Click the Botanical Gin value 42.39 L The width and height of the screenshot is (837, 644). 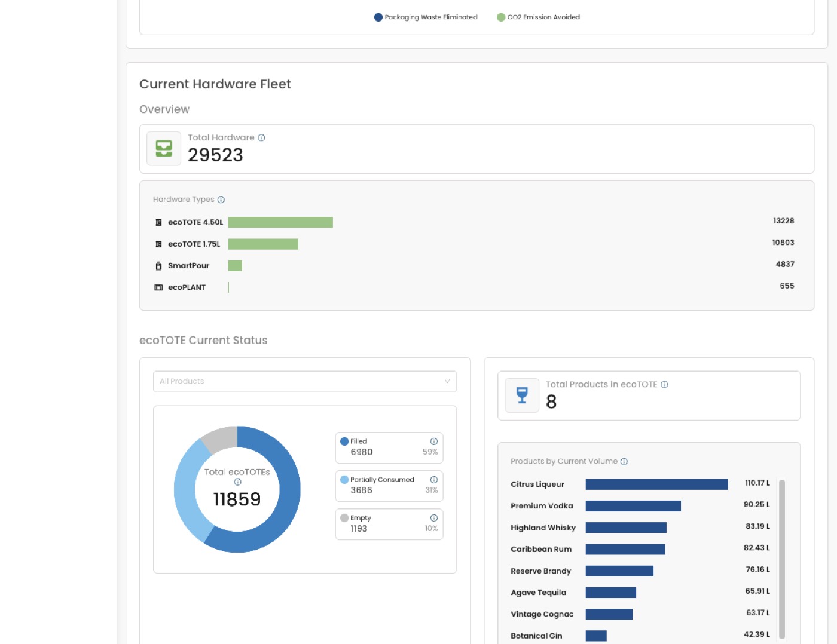point(757,634)
